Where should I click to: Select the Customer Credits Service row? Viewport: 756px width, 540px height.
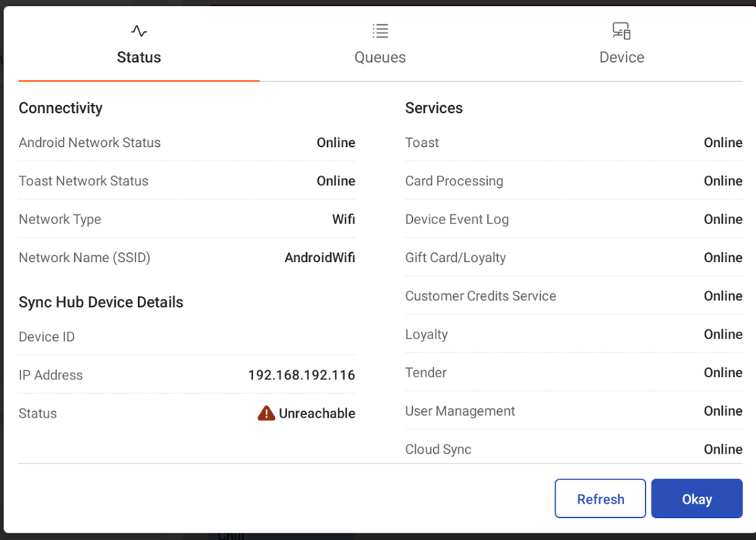573,296
